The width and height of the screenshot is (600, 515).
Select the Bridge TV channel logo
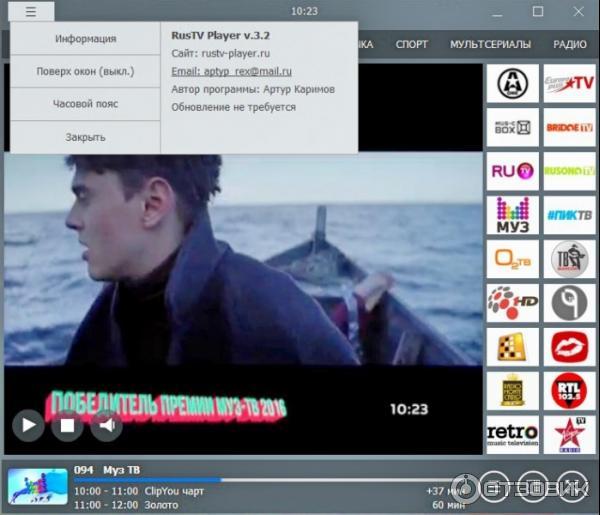pyautogui.click(x=569, y=127)
